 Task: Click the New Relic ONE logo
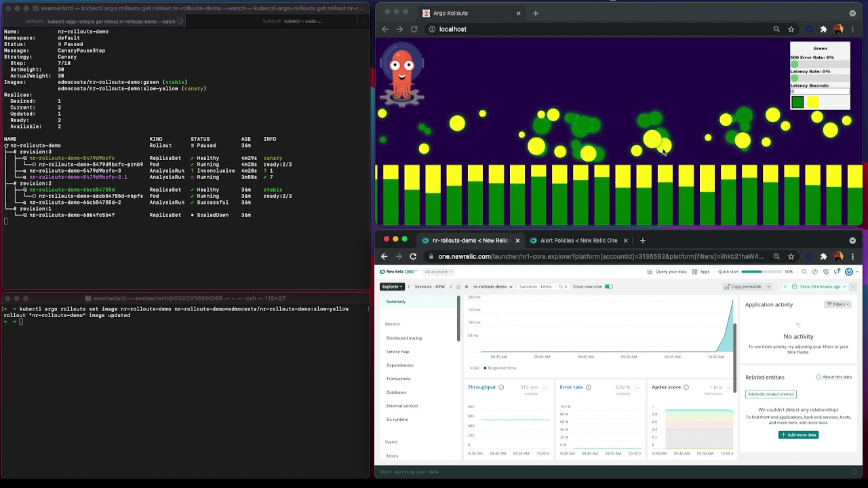(398, 272)
